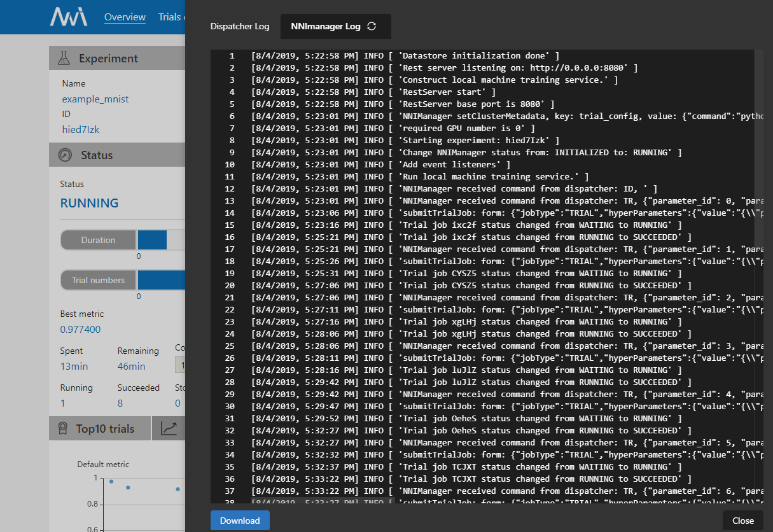Click the Trial numbers progress bar

[x=162, y=280]
